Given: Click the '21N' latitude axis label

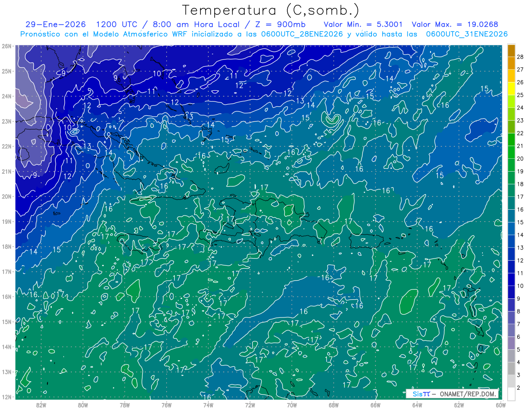Looking at the screenshot, I should click(x=6, y=171).
